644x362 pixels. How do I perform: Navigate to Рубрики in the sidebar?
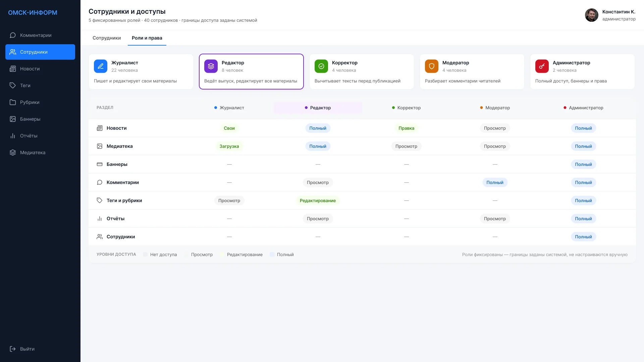[40, 102]
